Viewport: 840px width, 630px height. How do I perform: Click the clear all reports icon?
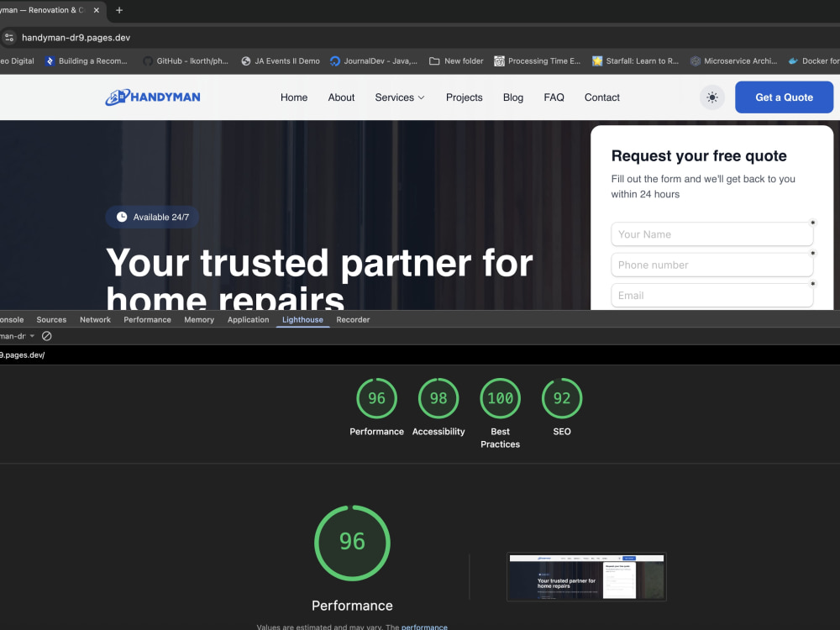(x=46, y=336)
